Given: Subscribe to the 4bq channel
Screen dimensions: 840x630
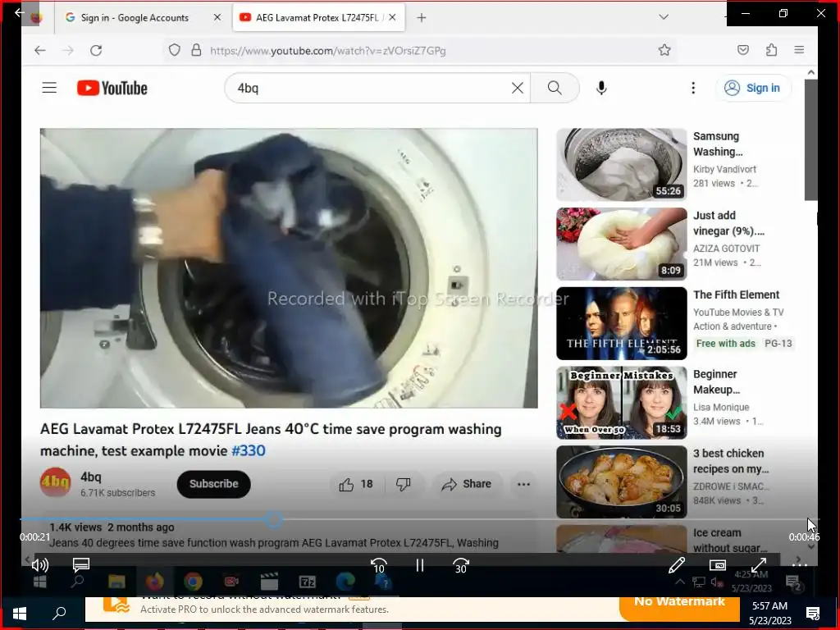Looking at the screenshot, I should [x=214, y=484].
